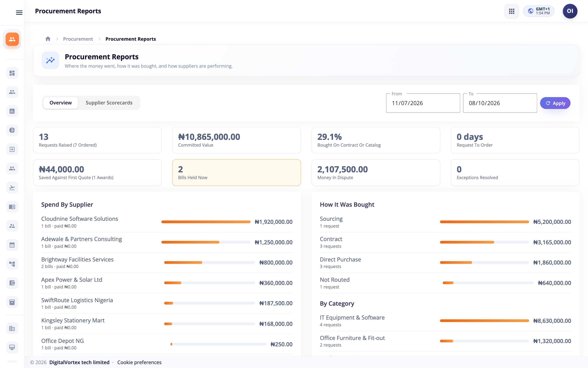Click IT Equipment & Software category

pos(445,321)
